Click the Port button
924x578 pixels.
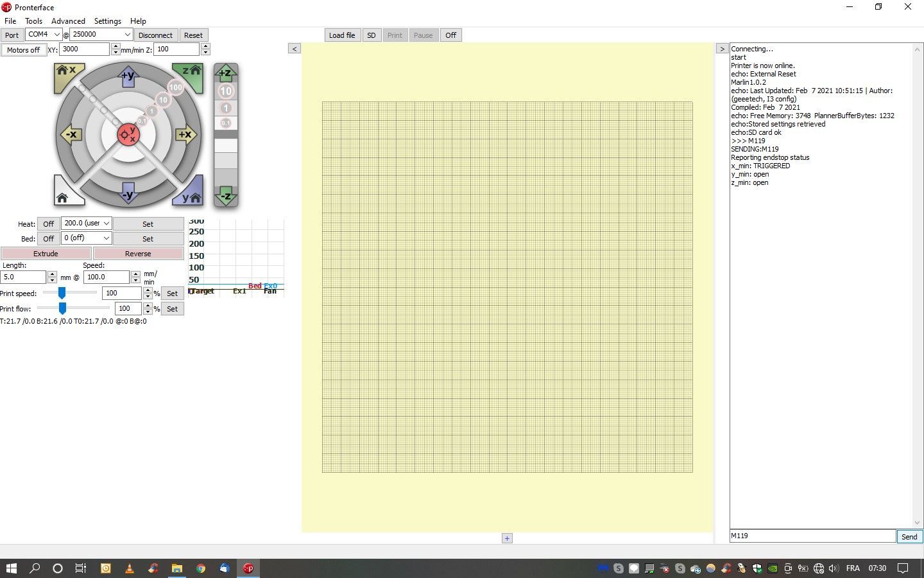[x=12, y=35]
